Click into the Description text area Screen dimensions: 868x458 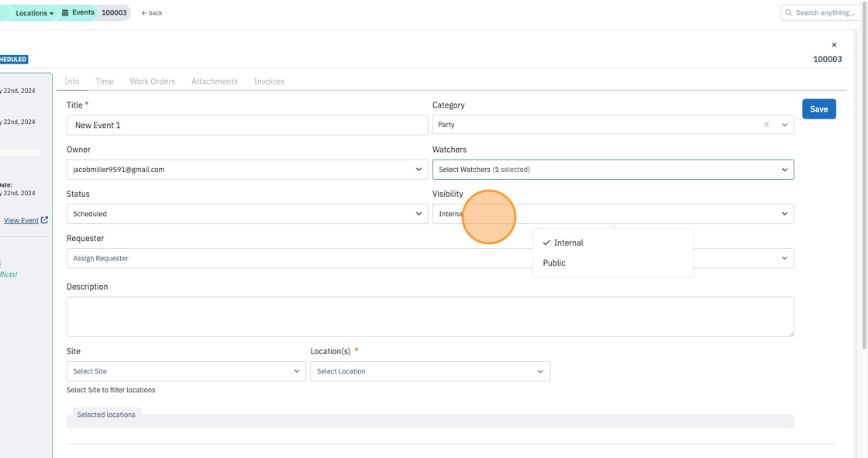[x=430, y=317]
